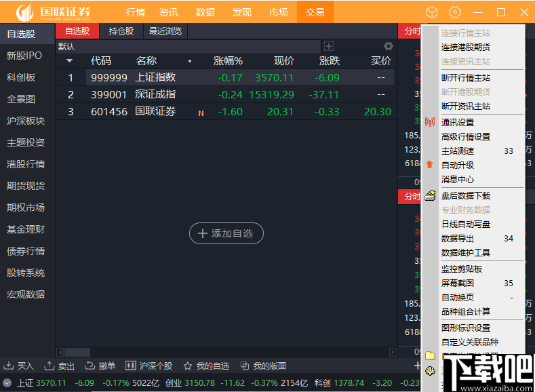Image resolution: width=535 pixels, height=392 pixels.
Task: Click the 撤单 undo icon
Action: click(x=90, y=366)
